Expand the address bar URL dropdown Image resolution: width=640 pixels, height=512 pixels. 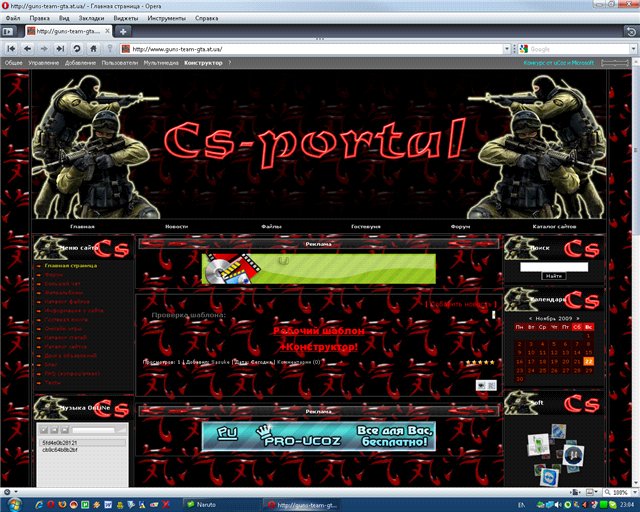pos(505,48)
